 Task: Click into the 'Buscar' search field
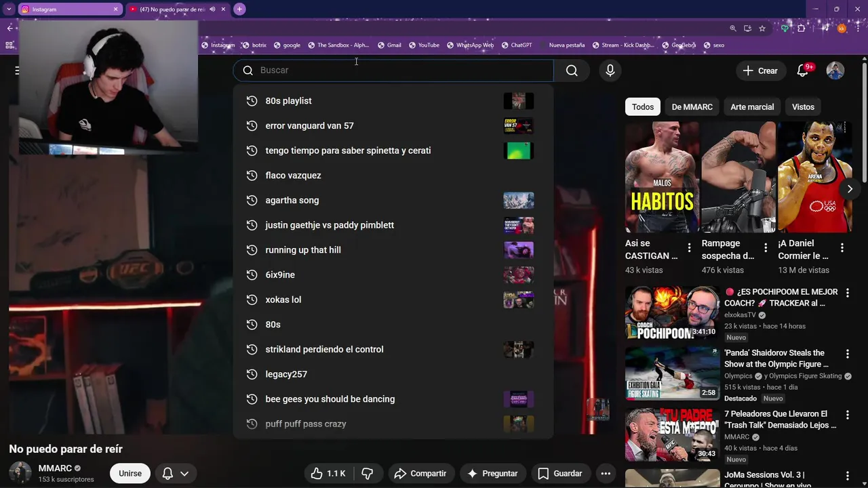[393, 70]
